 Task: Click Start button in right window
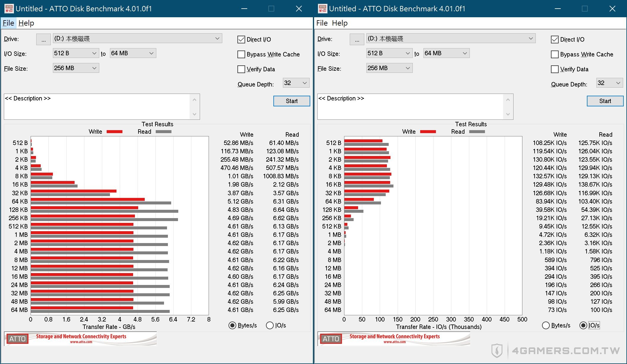click(605, 101)
